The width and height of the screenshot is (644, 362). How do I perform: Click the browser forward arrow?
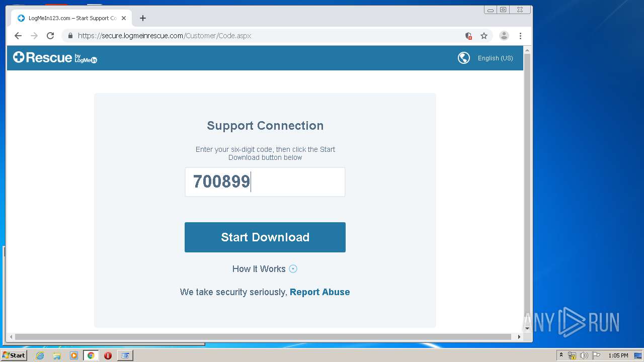click(34, 36)
